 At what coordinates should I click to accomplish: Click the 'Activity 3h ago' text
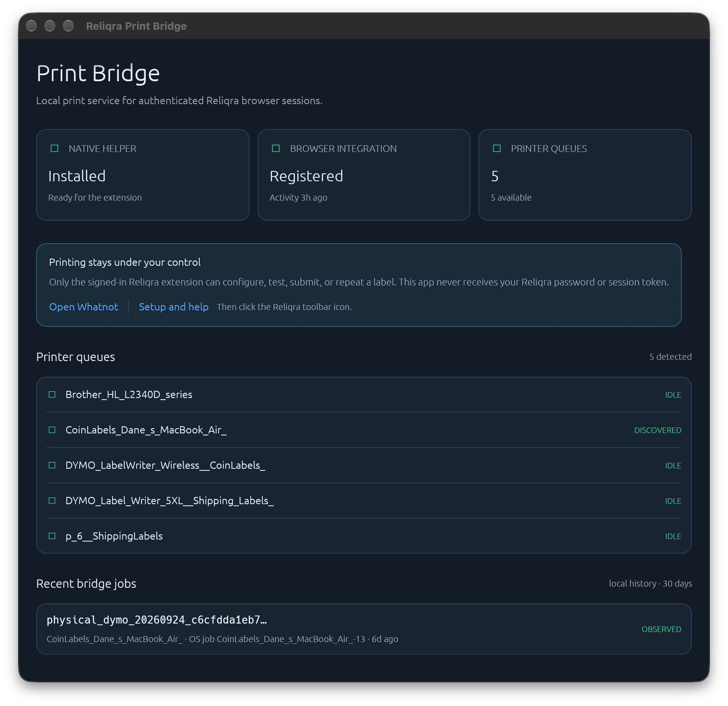click(x=298, y=197)
